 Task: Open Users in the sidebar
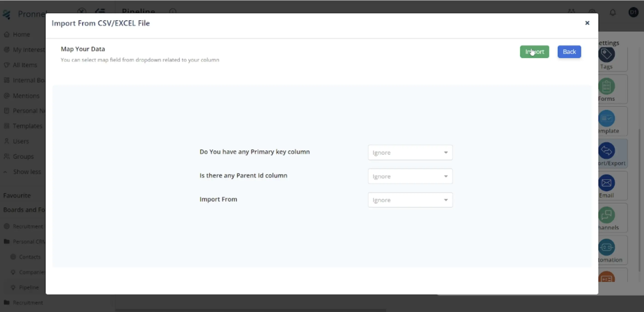21,141
